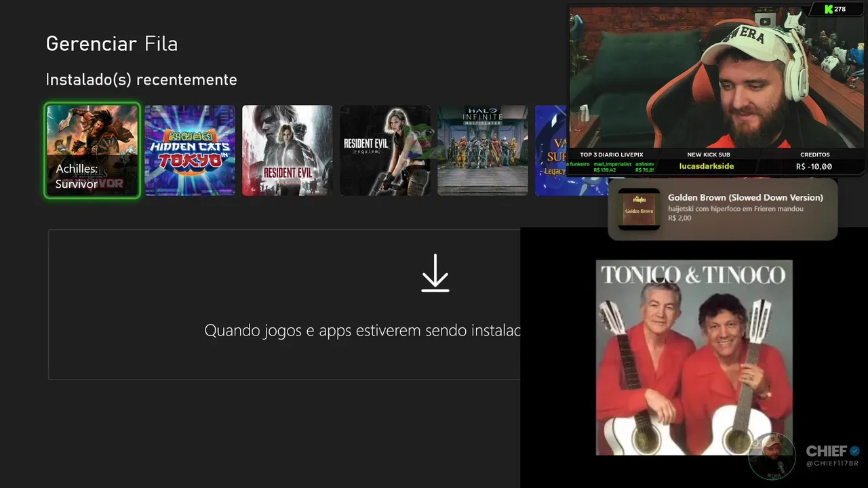
Task: Click the CHIEF logo text
Action: [827, 451]
